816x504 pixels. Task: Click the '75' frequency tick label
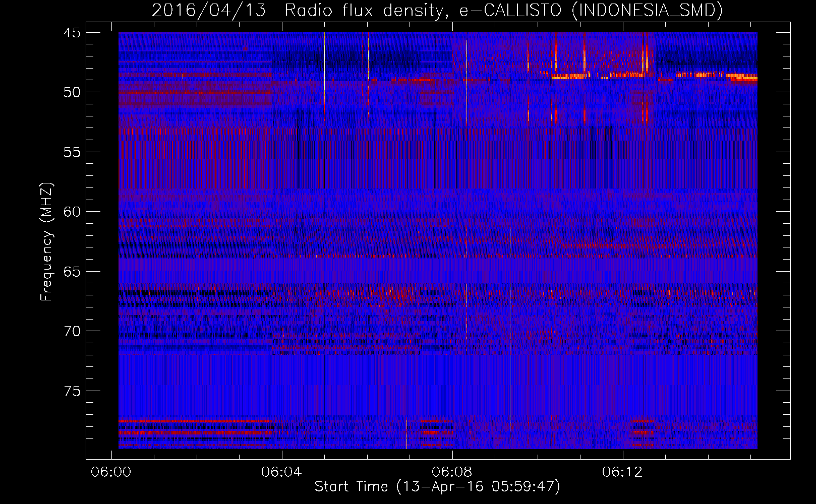72,391
